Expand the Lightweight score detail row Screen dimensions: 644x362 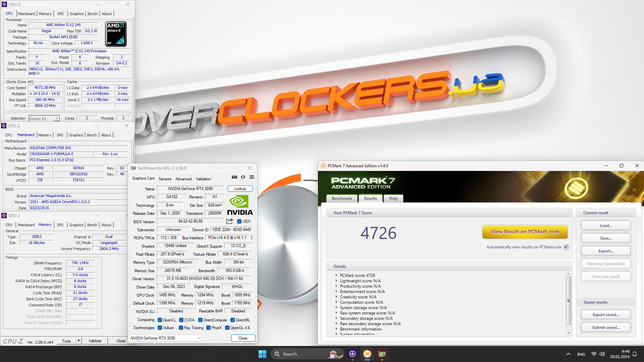(336, 281)
